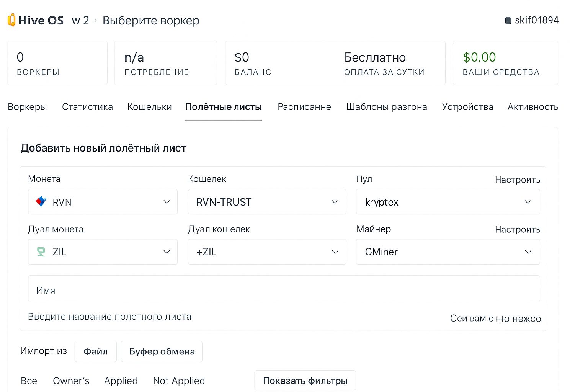
Task: Click the breadcrumb arrow after w 2
Action: 96,20
